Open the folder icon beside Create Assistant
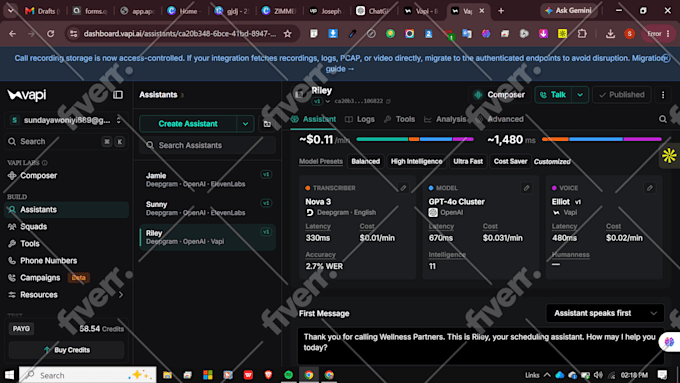This screenshot has width=680, height=383. pyautogui.click(x=267, y=124)
